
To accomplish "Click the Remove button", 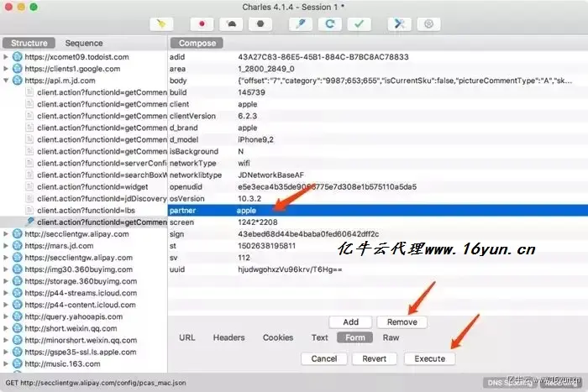I will tap(402, 322).
